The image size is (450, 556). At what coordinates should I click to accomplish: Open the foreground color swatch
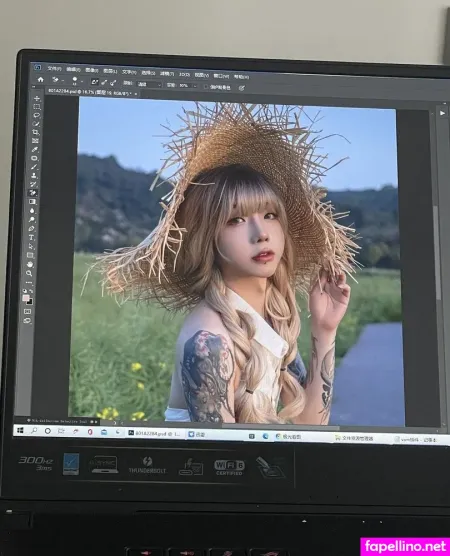[26, 298]
